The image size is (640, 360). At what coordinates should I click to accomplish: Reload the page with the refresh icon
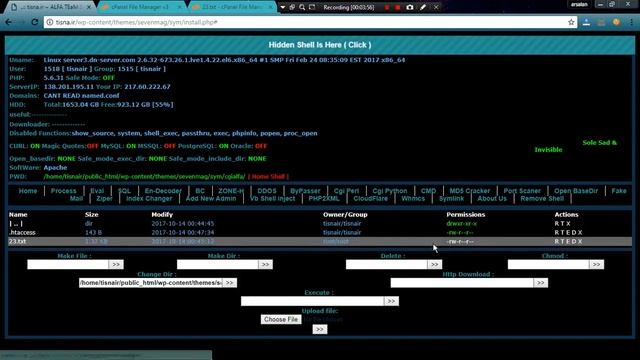tap(35, 22)
